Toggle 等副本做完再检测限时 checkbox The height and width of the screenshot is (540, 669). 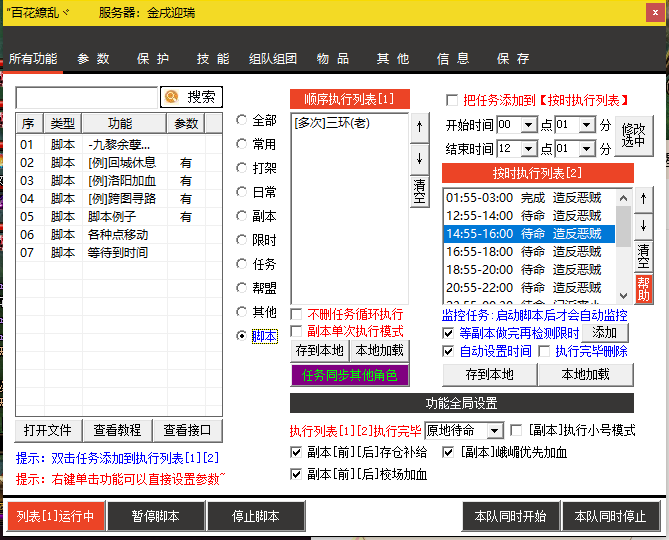(448, 333)
